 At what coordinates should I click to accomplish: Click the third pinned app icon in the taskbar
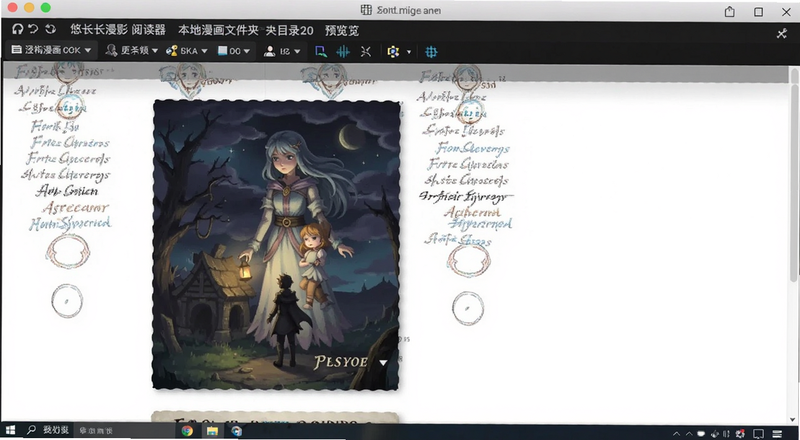coord(237,431)
